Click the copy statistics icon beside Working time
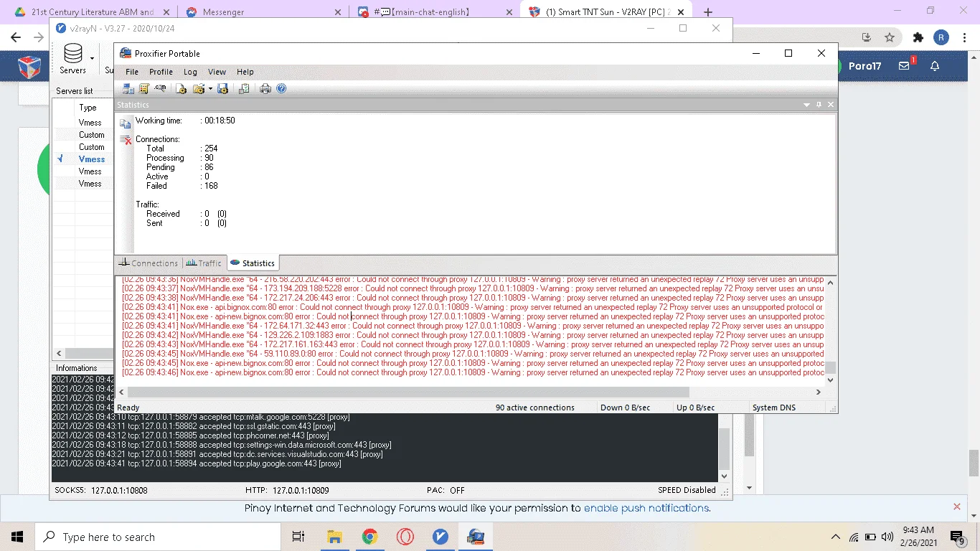 coord(126,123)
